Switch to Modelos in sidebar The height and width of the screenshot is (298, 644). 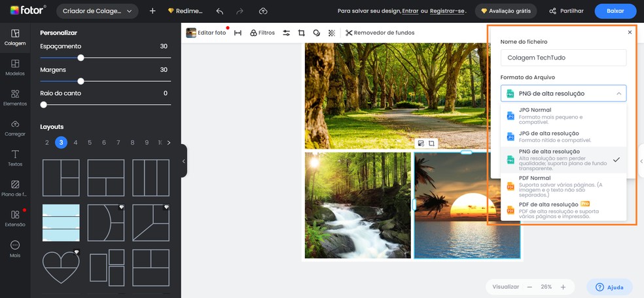click(15, 67)
